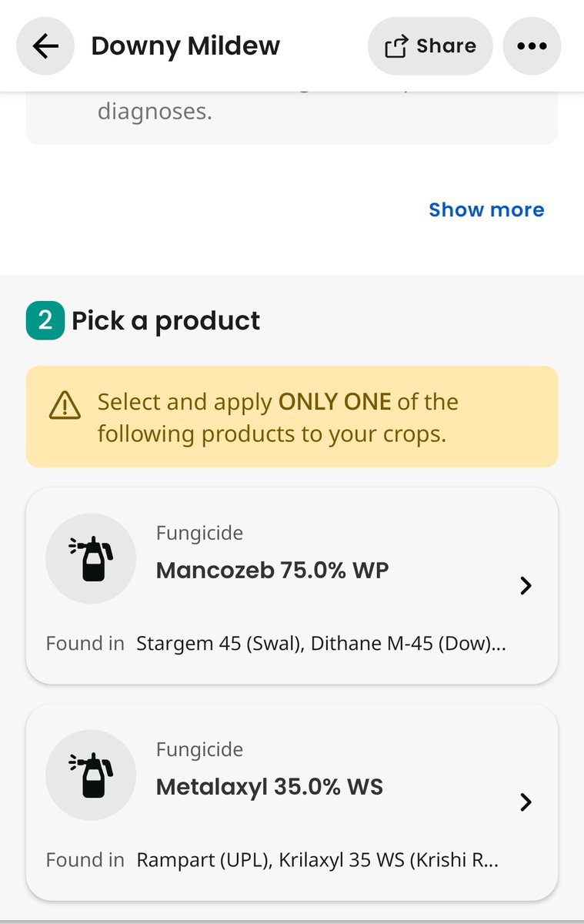Tap Fungicide label above Metalaxyl
The height and width of the screenshot is (924, 584).
(199, 749)
